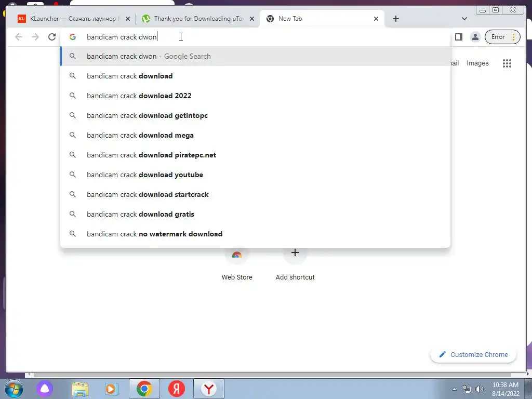Screen dimensions: 532x399
Task: Click the volume speaker tray icon
Action: 480,389
